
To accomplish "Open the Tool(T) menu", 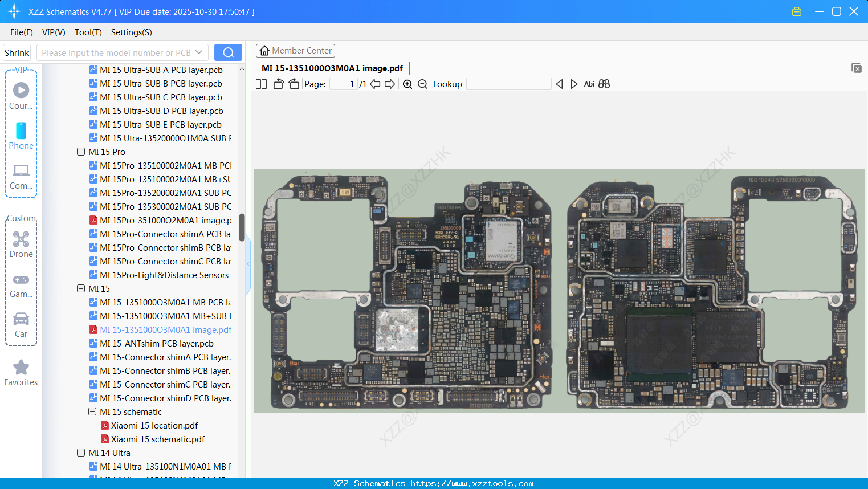I will 88,32.
